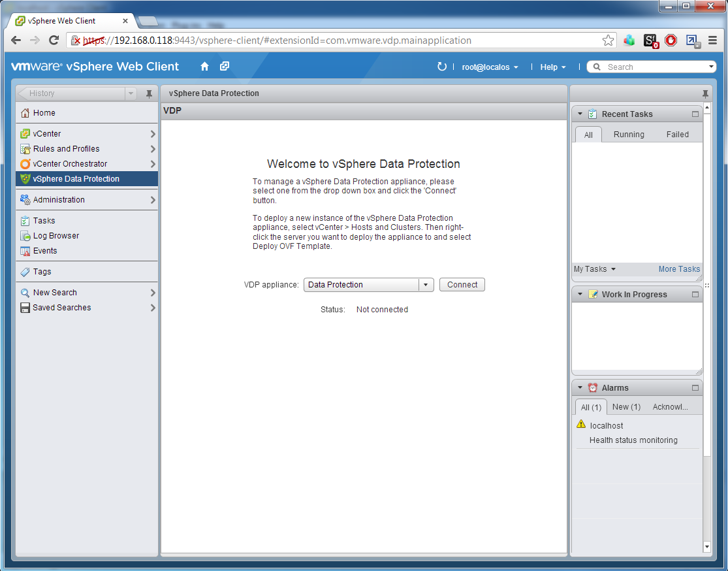This screenshot has height=571, width=728.
Task: Expand the vCenter navigator entry
Action: (x=153, y=134)
